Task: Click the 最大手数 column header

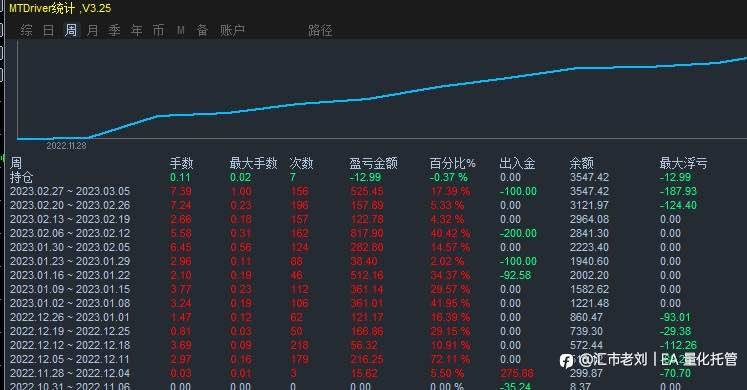Action: [x=253, y=163]
